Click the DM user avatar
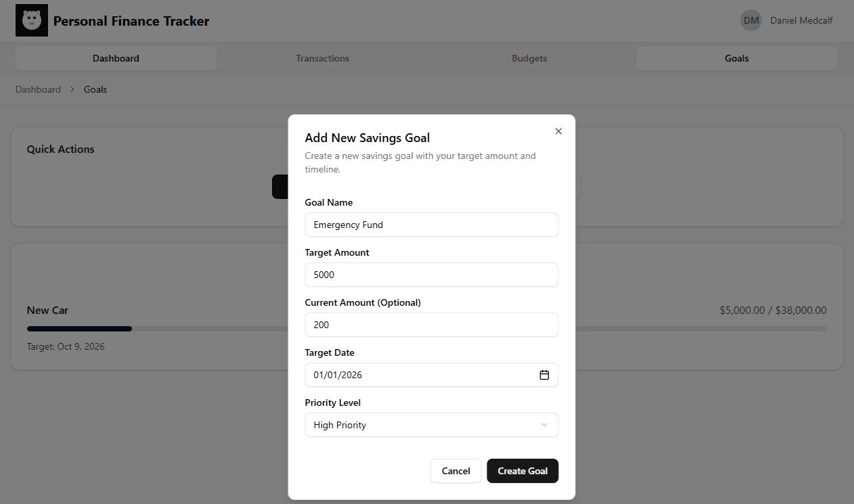Screen dimensions: 854x504 (751, 21)
